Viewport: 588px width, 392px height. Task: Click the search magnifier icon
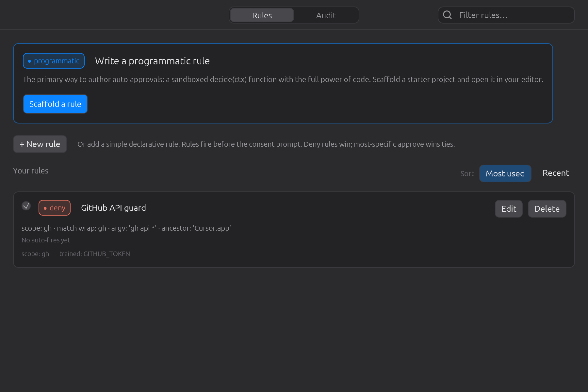tap(447, 15)
